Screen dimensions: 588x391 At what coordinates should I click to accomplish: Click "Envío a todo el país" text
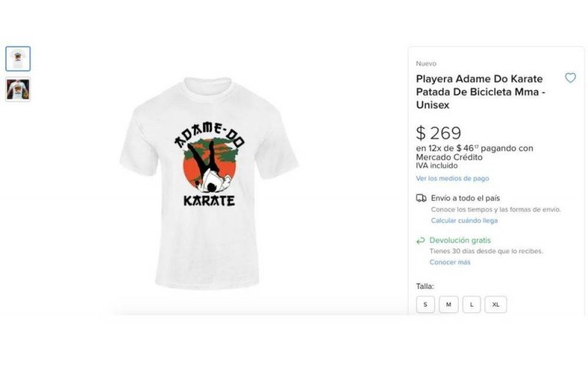click(465, 198)
